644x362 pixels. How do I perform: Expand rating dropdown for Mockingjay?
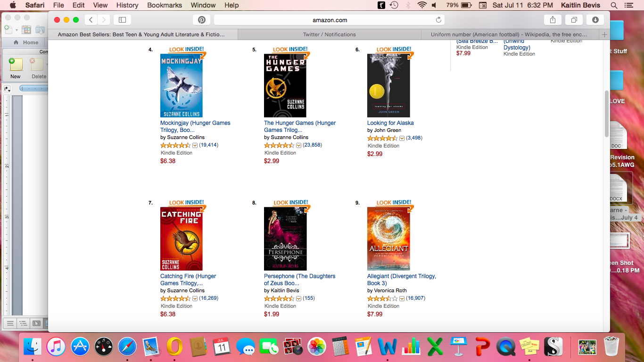195,145
